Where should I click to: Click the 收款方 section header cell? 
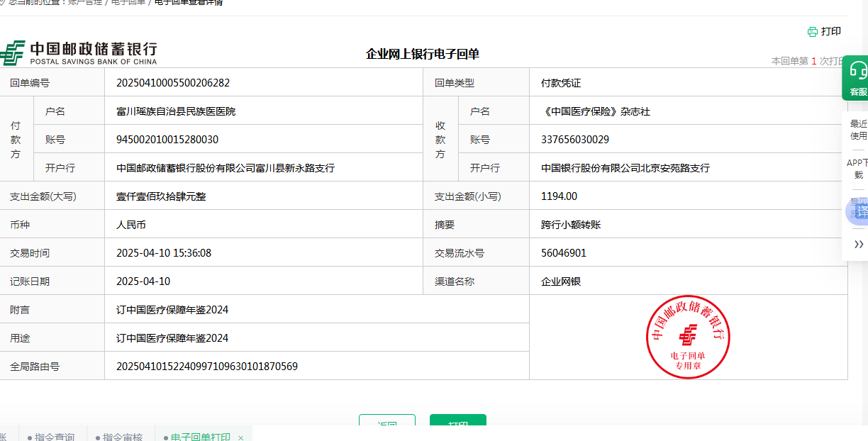click(440, 140)
